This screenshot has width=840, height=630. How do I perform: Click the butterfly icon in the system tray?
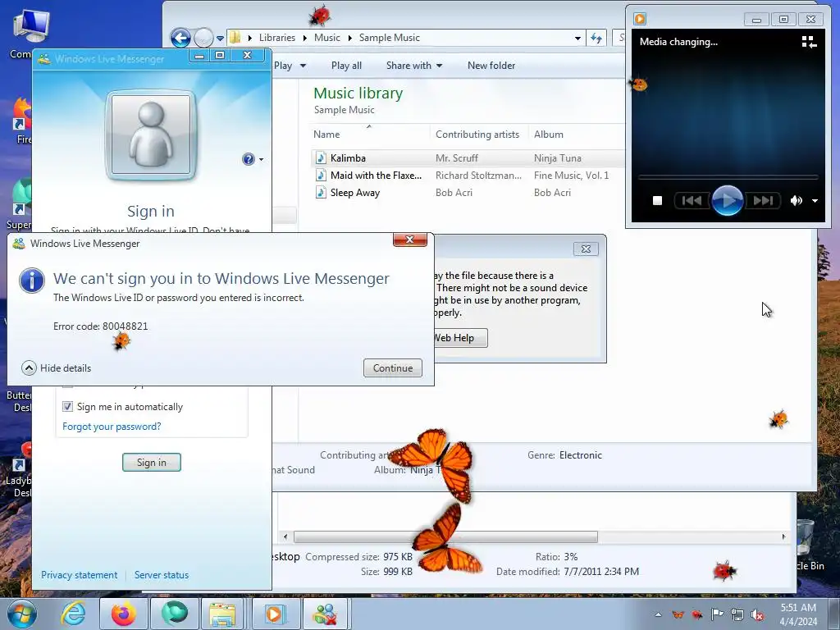tap(678, 614)
